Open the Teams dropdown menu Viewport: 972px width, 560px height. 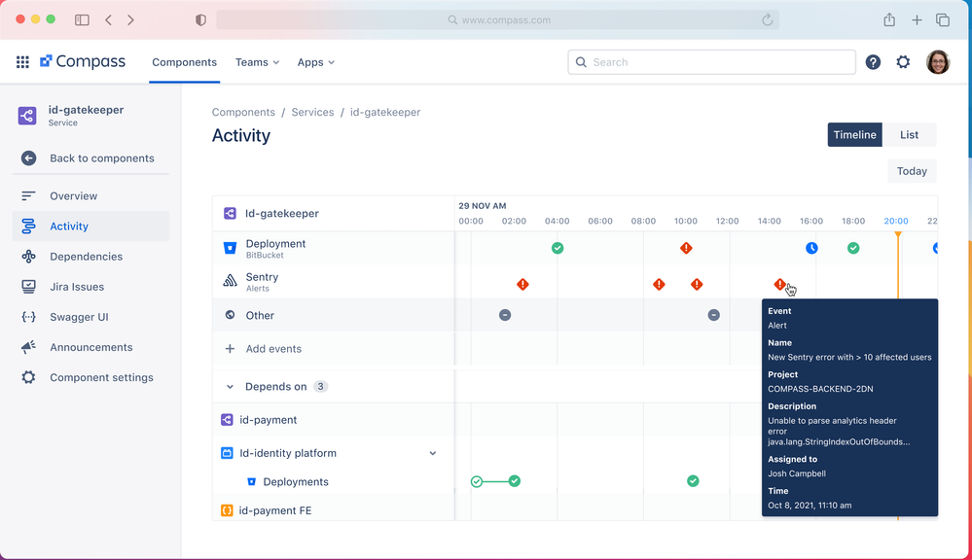(x=257, y=62)
